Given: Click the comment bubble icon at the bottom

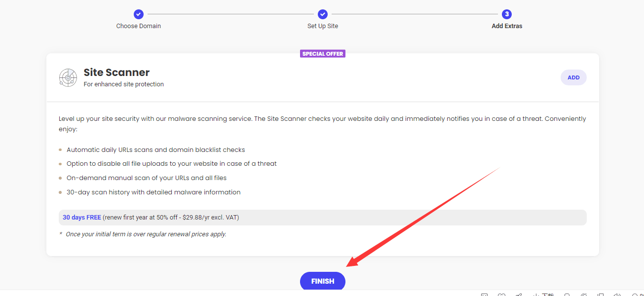Looking at the screenshot, I should 567,294.
